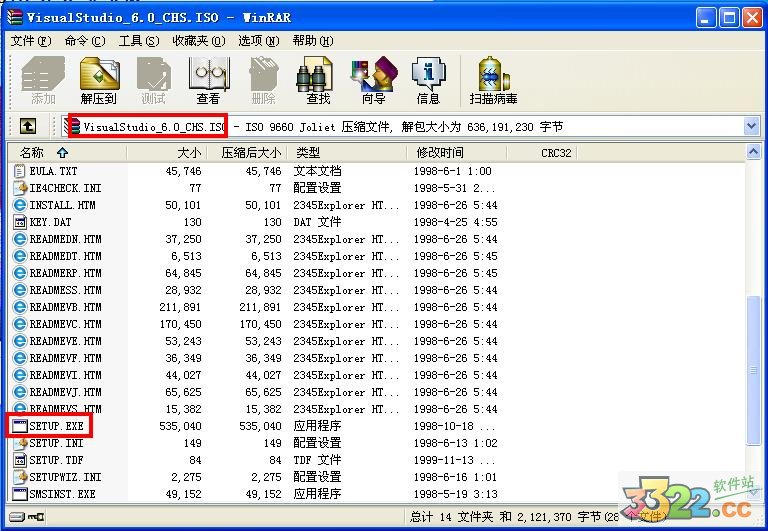Click the greyed Delete (删除) toolbar icon
Image resolution: width=768 pixels, height=531 pixels.
click(x=264, y=81)
